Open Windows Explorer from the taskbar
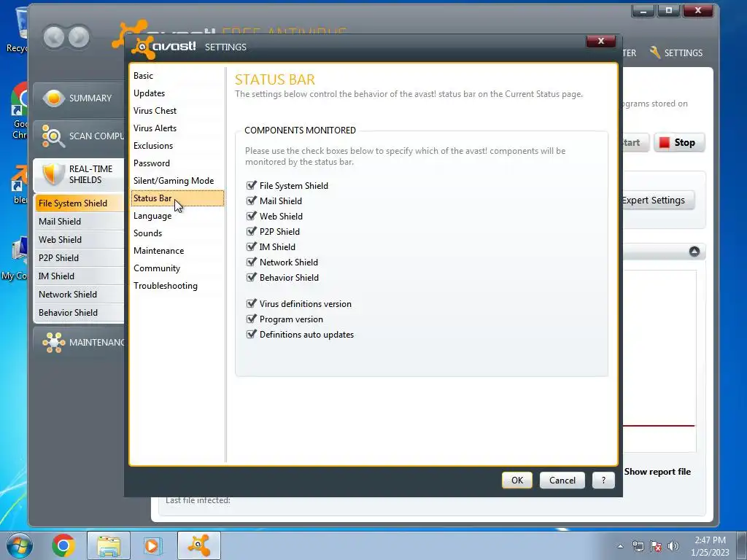 pyautogui.click(x=109, y=545)
